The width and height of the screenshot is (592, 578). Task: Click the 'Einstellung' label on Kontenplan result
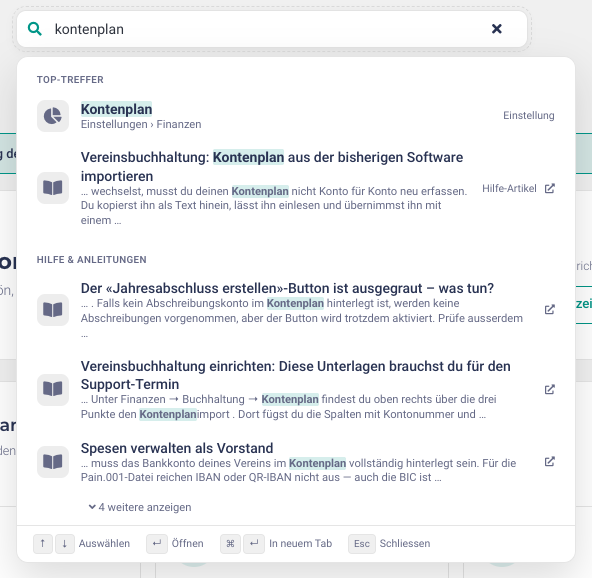point(529,116)
